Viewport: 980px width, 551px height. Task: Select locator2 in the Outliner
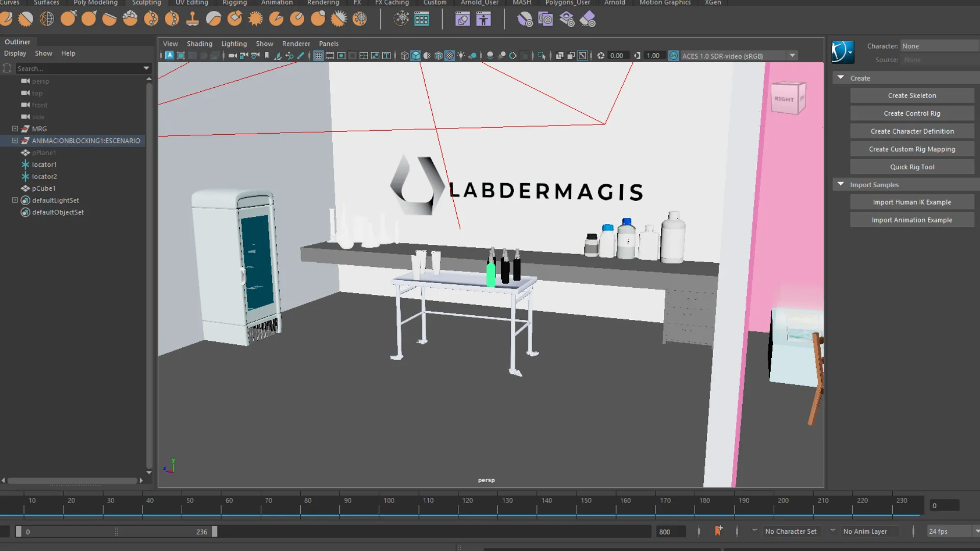click(x=44, y=177)
